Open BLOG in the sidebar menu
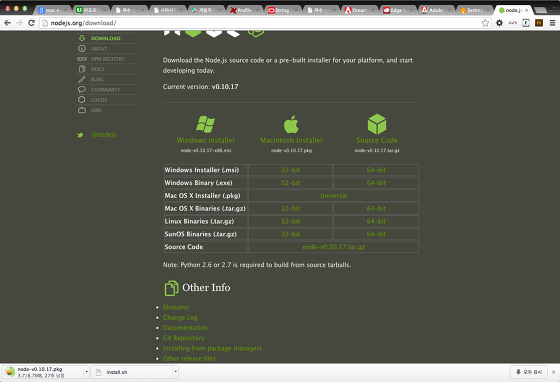Image resolution: width=560 pixels, height=382 pixels. (97, 79)
